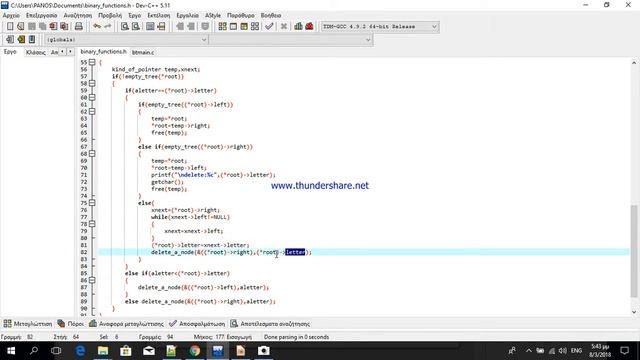Click the editor vertical scrollbar thumb
640x360 pixels.
(x=633, y=251)
